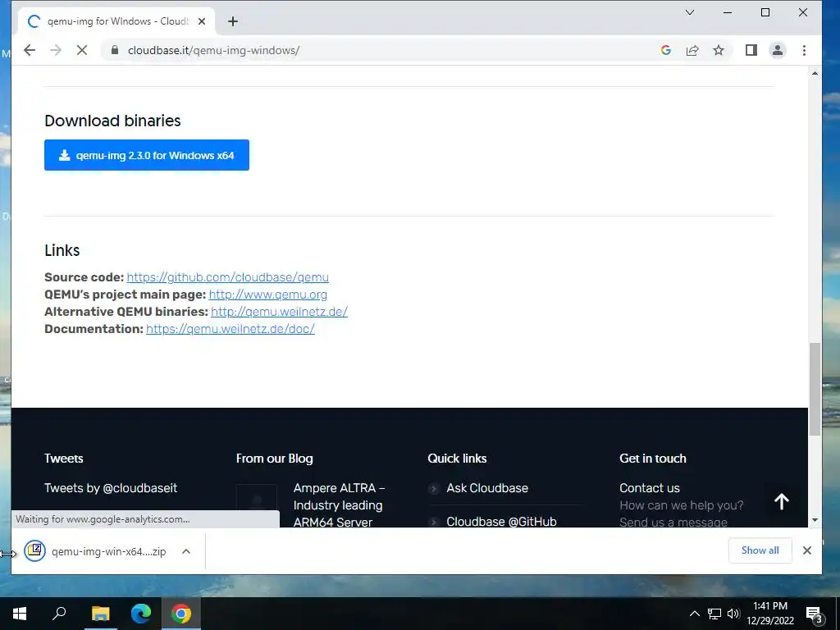Open clock showing 1:41 PM
The height and width of the screenshot is (630, 840).
(x=770, y=614)
